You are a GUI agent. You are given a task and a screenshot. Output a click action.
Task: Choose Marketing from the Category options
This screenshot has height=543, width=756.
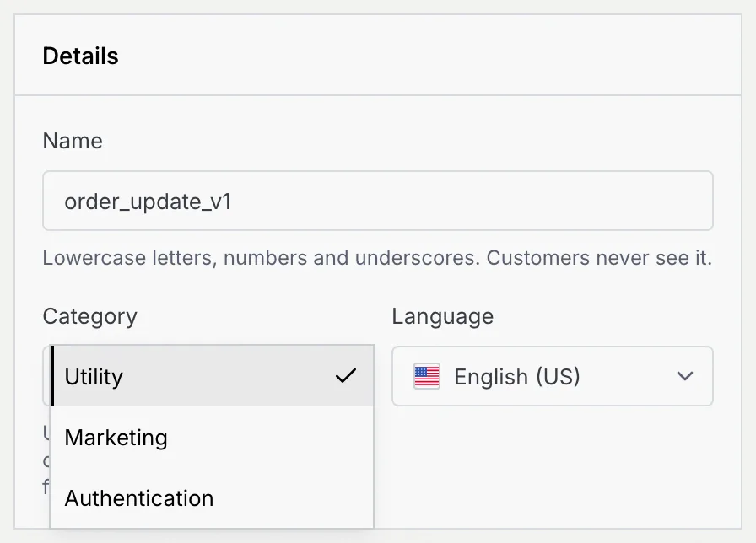[212, 437]
